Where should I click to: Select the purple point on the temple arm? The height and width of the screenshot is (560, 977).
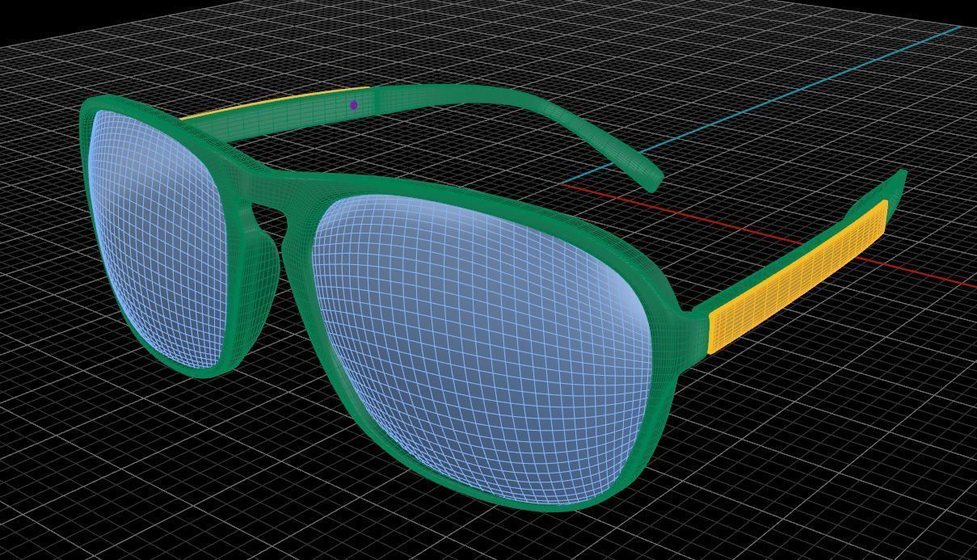pos(353,105)
